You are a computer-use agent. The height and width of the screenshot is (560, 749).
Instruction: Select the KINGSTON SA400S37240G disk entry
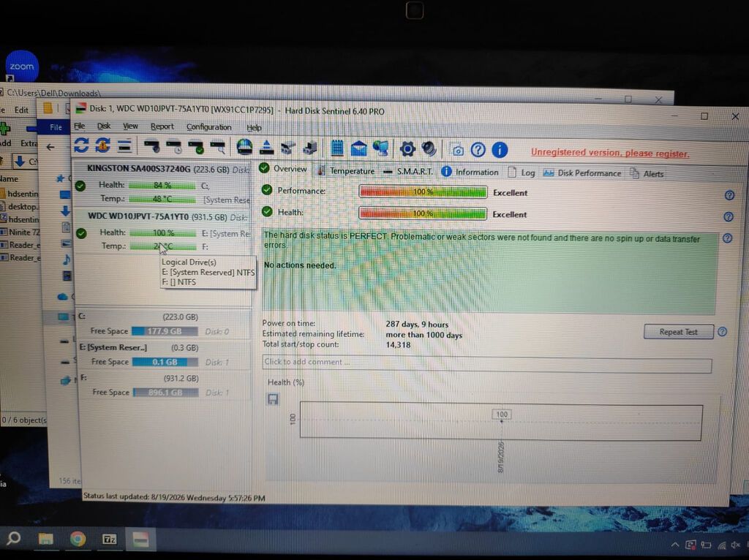(x=162, y=183)
